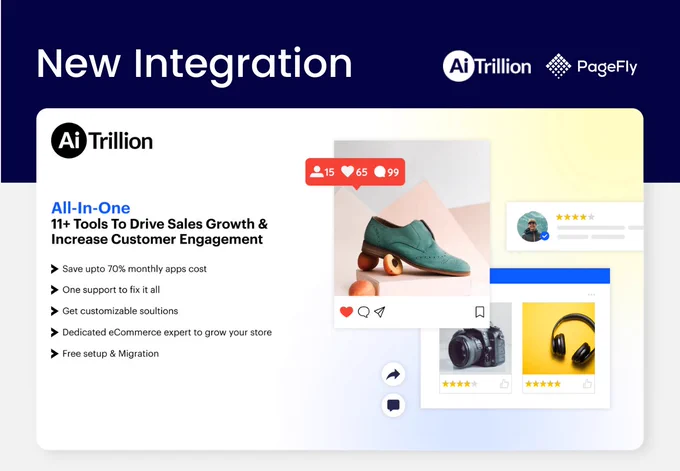Click the round share arrow button
This screenshot has width=680, height=471.
coord(393,374)
